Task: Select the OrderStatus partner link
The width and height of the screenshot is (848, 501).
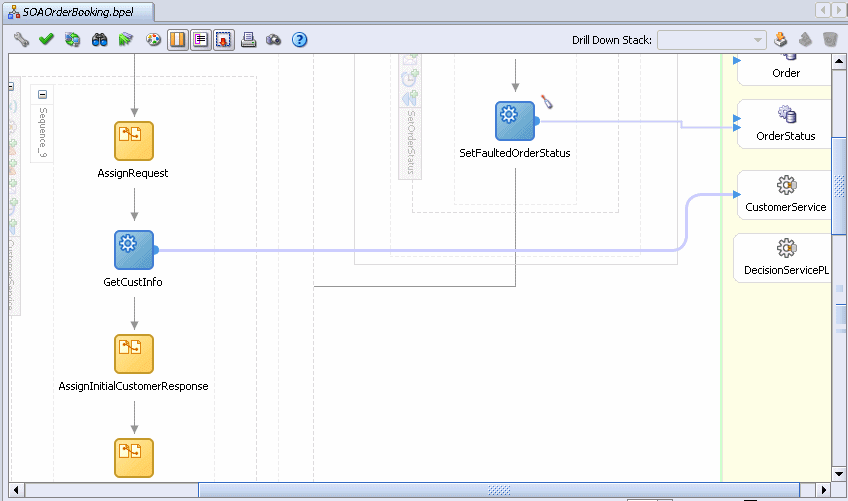Action: [x=785, y=124]
